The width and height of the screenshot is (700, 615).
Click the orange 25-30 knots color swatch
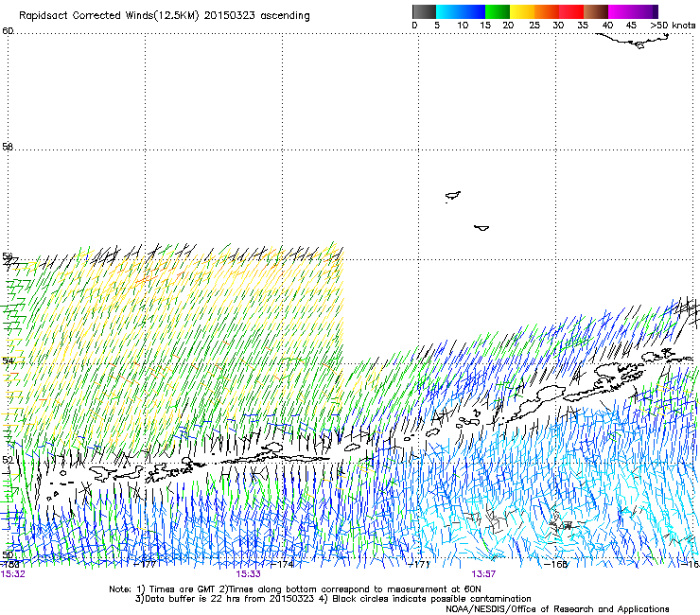pyautogui.click(x=547, y=11)
